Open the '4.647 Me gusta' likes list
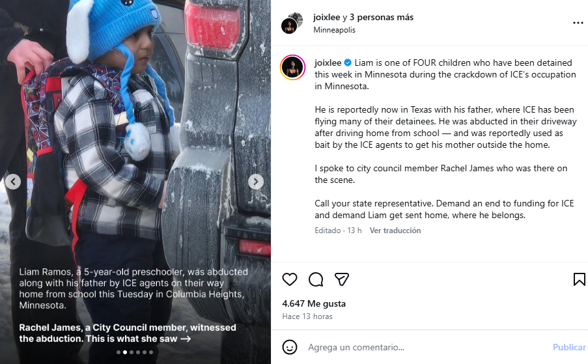Screen dimensions: 588x364 [x=314, y=303]
